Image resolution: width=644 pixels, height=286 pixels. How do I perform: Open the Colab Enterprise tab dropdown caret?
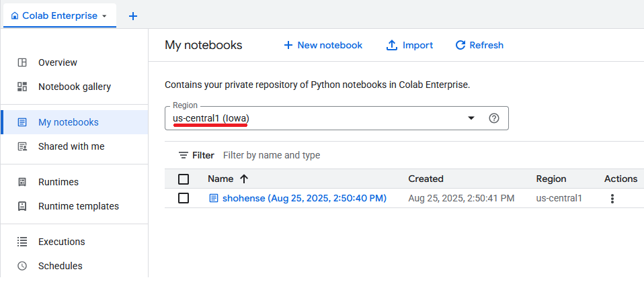104,16
